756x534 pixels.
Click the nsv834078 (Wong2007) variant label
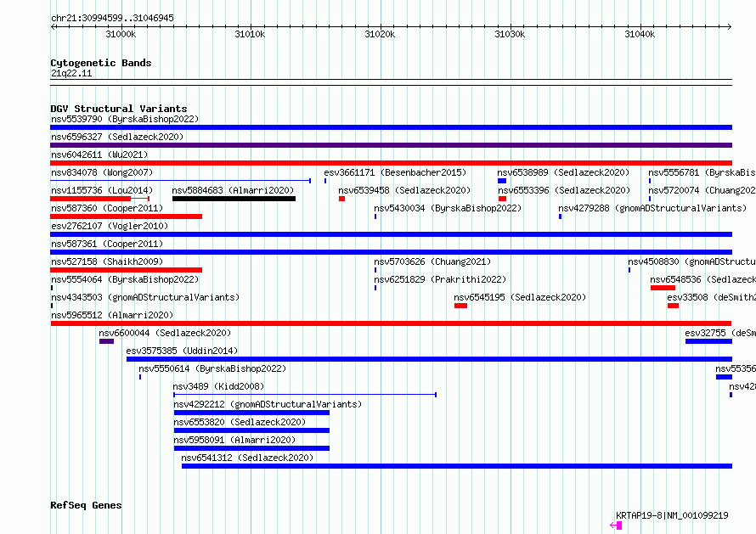102,172
